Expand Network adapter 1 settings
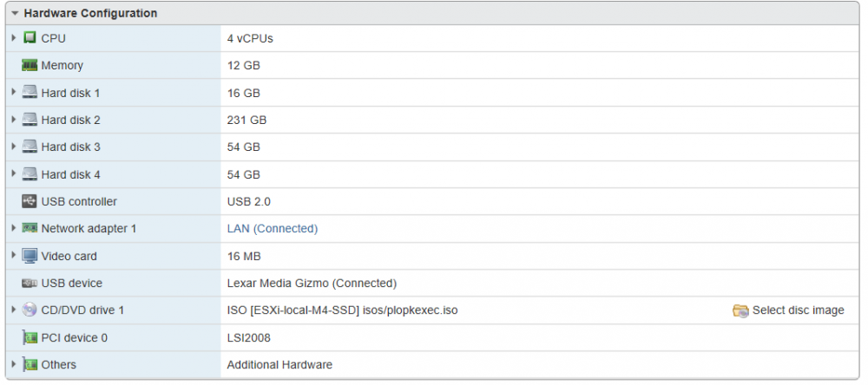Screen dimensions: 868x385 tap(14, 228)
